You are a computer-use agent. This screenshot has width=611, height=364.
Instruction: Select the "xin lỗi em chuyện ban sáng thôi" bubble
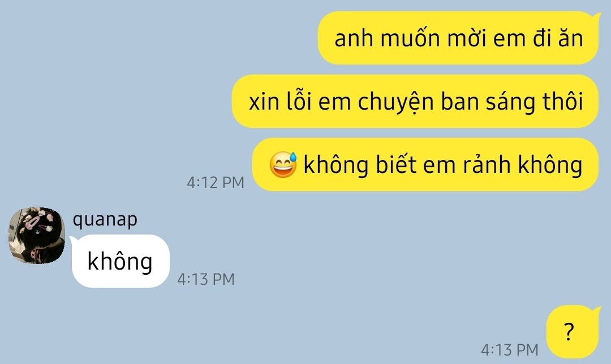tap(415, 101)
